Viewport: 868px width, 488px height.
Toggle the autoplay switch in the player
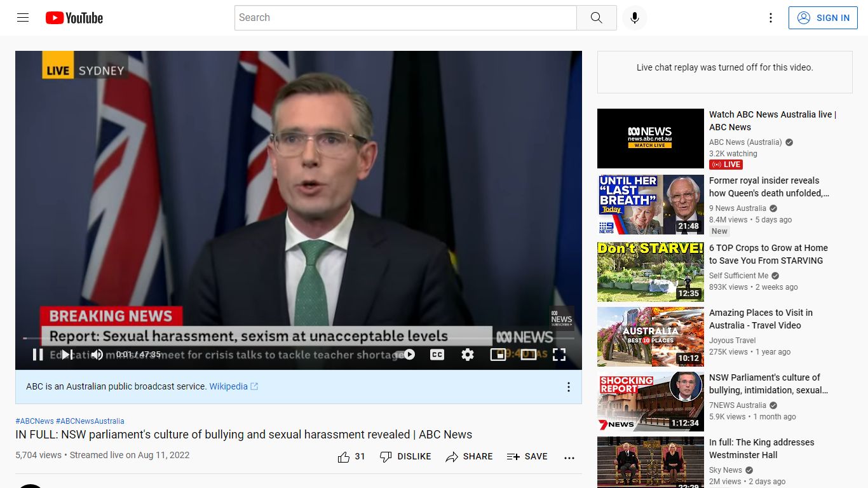click(x=407, y=355)
